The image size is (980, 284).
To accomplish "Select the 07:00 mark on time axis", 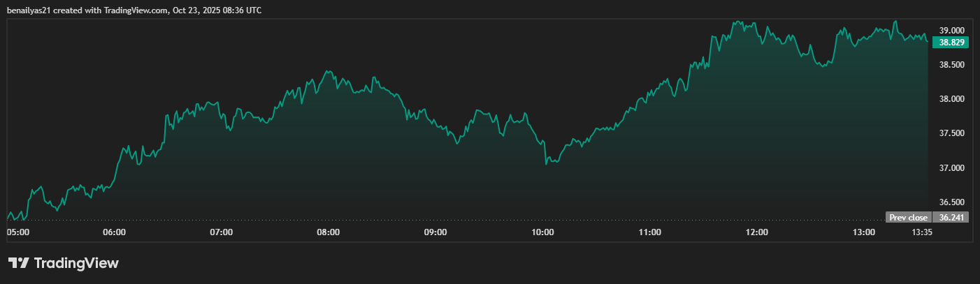I will pos(221,232).
